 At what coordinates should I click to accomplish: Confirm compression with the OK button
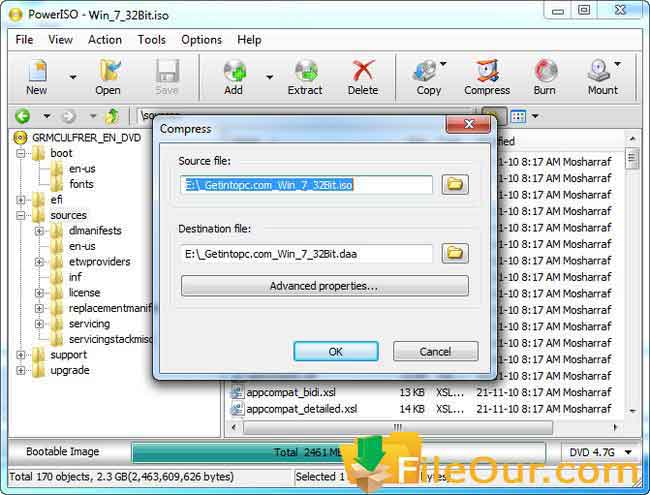pos(336,352)
